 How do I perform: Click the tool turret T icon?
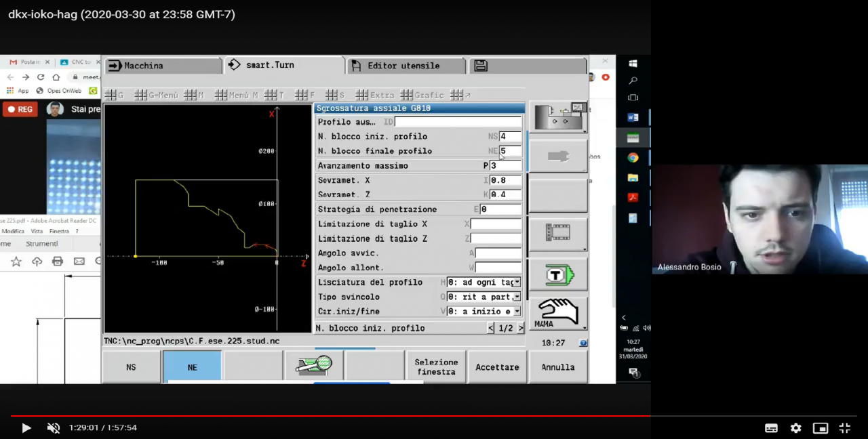[x=558, y=275]
